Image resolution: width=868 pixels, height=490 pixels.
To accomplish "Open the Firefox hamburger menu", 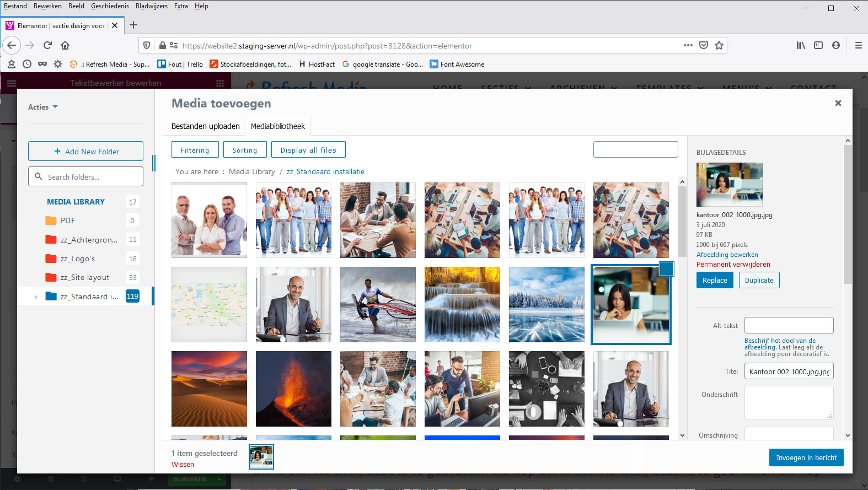I will click(x=858, y=45).
